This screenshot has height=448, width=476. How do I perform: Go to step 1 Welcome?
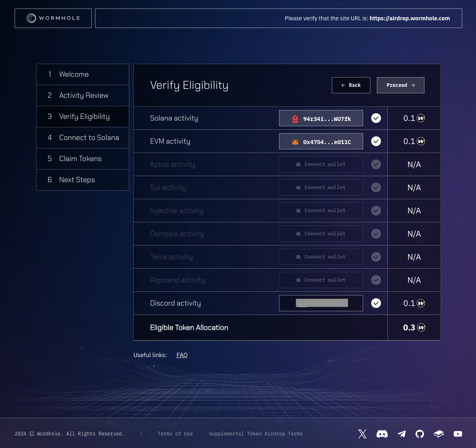pos(82,74)
